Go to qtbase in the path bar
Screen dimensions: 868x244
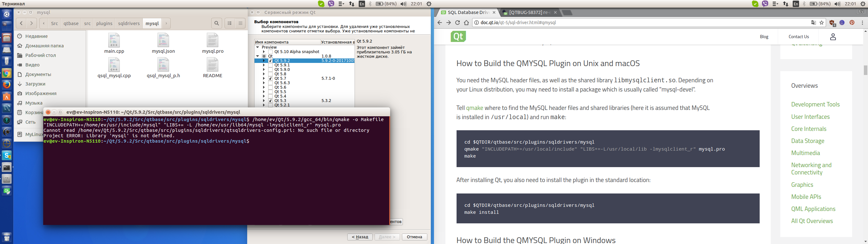click(71, 23)
